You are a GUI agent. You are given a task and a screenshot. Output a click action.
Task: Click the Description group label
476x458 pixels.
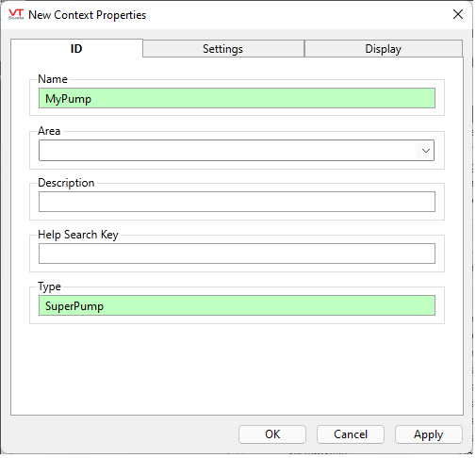(66, 183)
